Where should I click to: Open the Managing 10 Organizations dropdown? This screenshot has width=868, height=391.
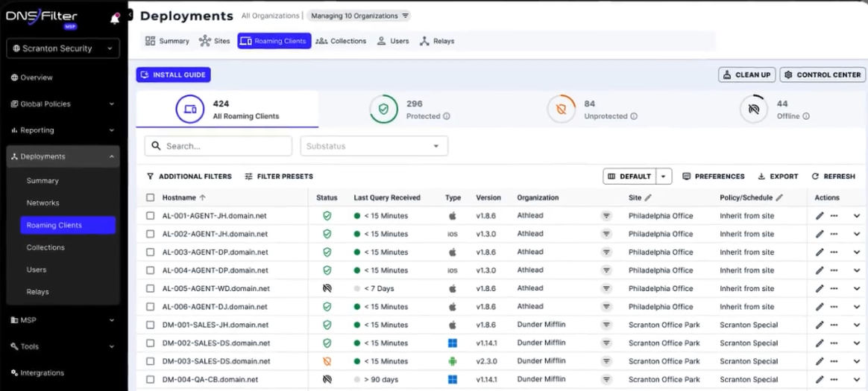pos(359,16)
